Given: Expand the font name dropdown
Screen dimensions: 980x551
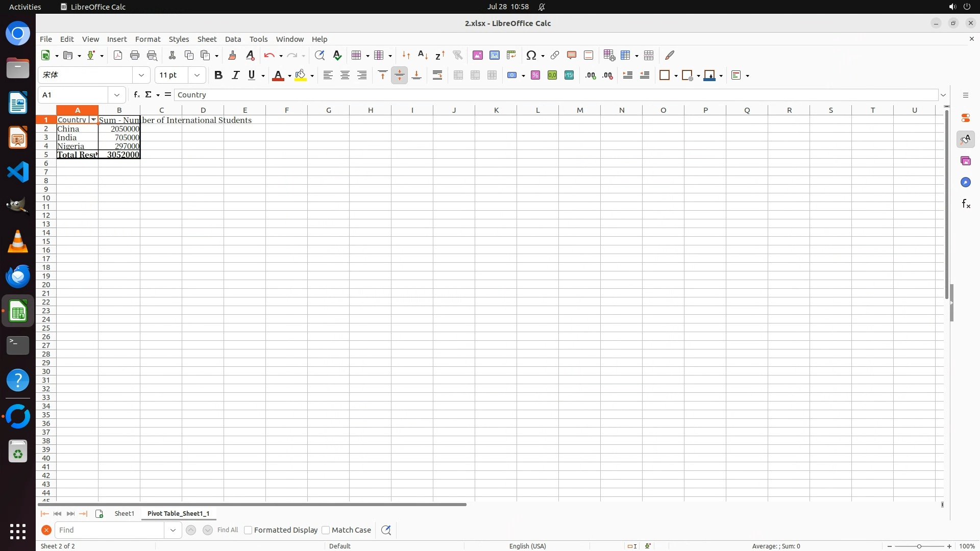Looking at the screenshot, I should click(x=141, y=76).
